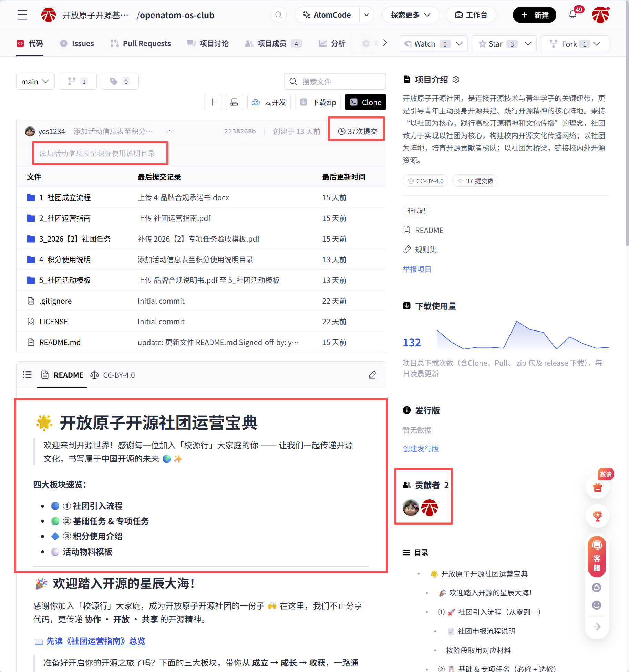Screen dimensions: 629x672
Task: Click the trophy floating icon
Action: pyautogui.click(x=597, y=516)
